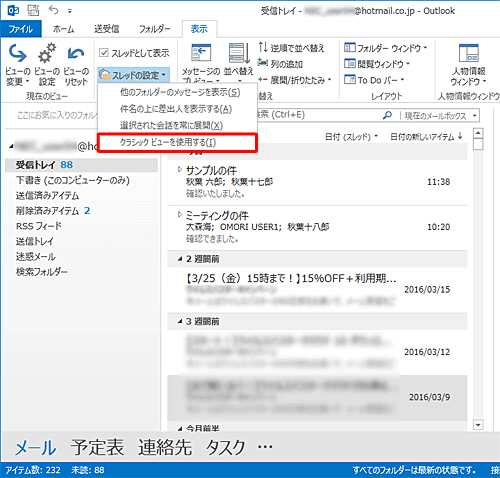This screenshot has height=478, width=500.
Task: Switch to メール navigation
Action: pyautogui.click(x=36, y=447)
